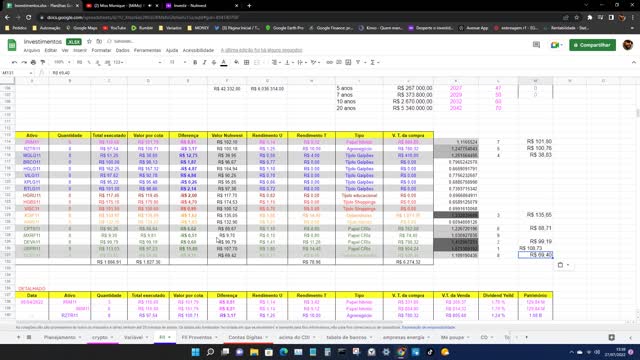This screenshot has width=640, height=360.
Task: Open a new browser tab with plus
Action: (x=249, y=6)
